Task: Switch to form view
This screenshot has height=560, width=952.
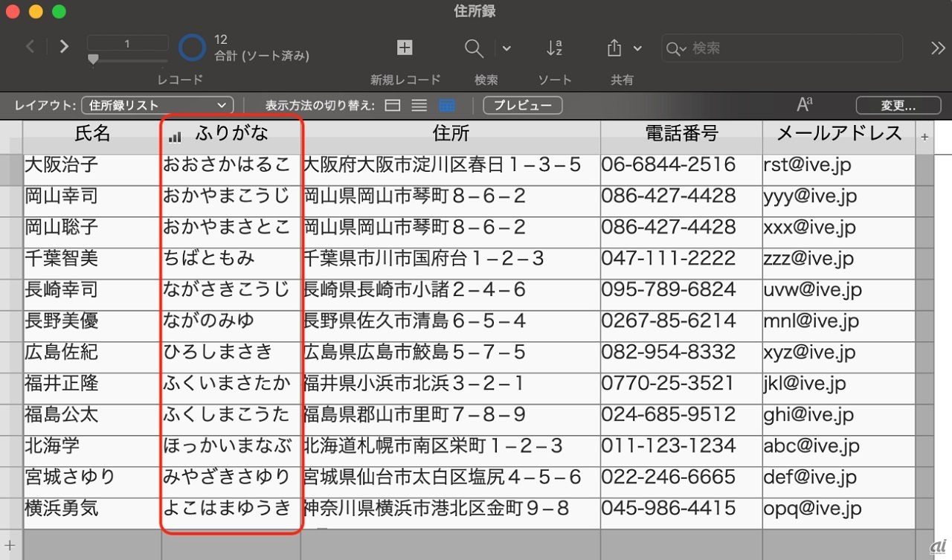Action: click(393, 106)
